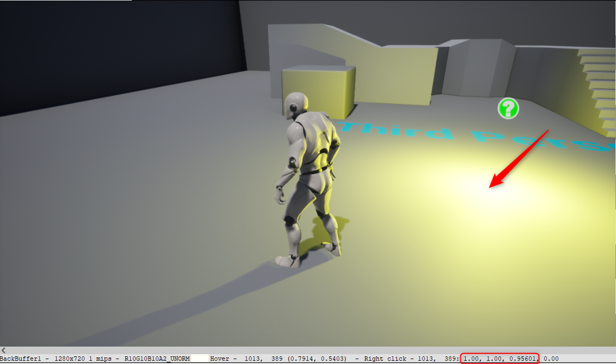The height and width of the screenshot is (364, 616).
Task: Click the 1 mips indicator
Action: [100, 359]
